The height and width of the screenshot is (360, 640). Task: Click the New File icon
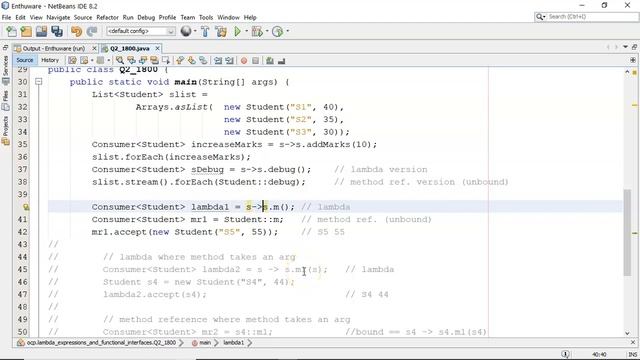pos(11,31)
